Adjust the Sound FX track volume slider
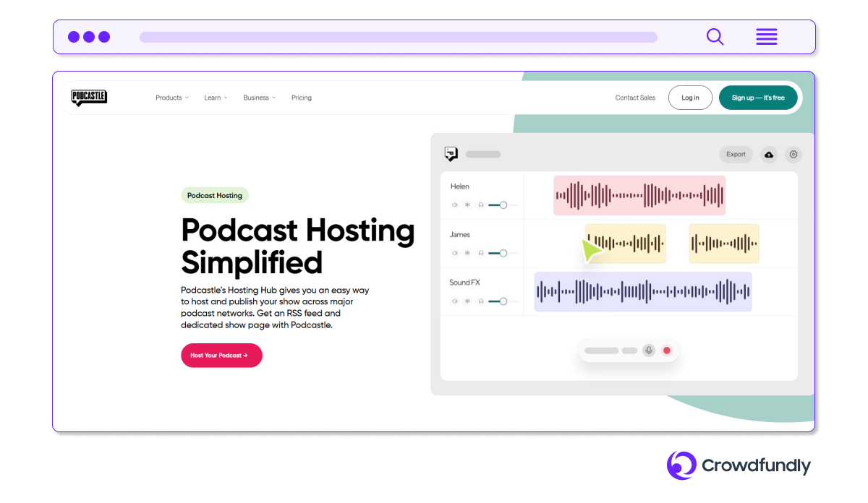Screen dimensions: 868x503 point(503,301)
